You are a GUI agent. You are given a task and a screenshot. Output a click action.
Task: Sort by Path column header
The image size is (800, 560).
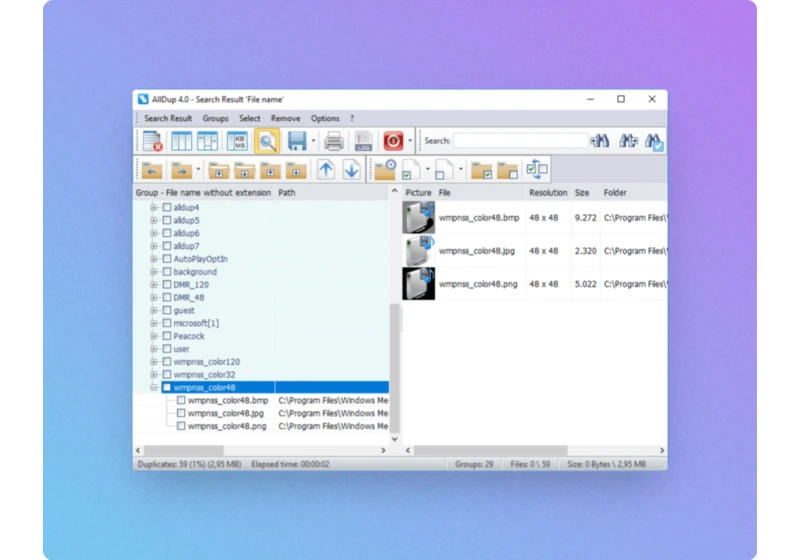332,192
